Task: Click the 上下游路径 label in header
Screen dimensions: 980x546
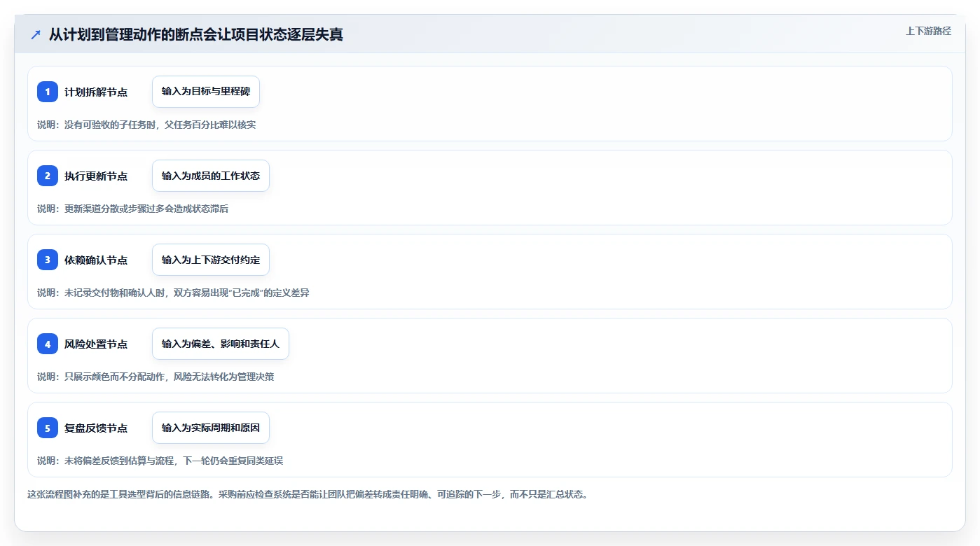Action: point(928,31)
